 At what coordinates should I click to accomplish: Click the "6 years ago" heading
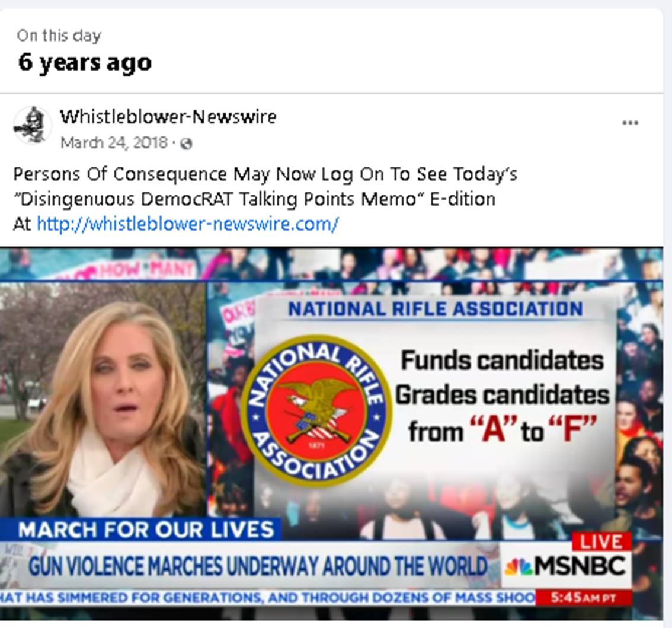(85, 63)
